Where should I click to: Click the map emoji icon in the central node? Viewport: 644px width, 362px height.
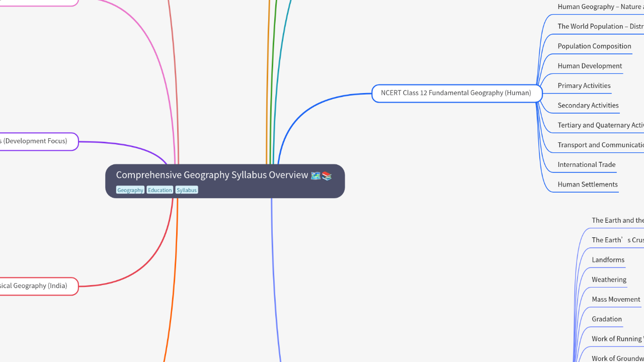click(315, 175)
